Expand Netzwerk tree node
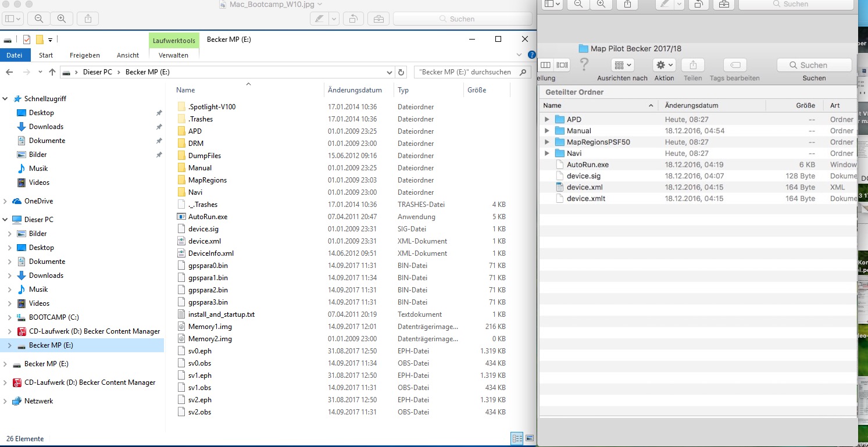868x447 pixels. pos(5,401)
